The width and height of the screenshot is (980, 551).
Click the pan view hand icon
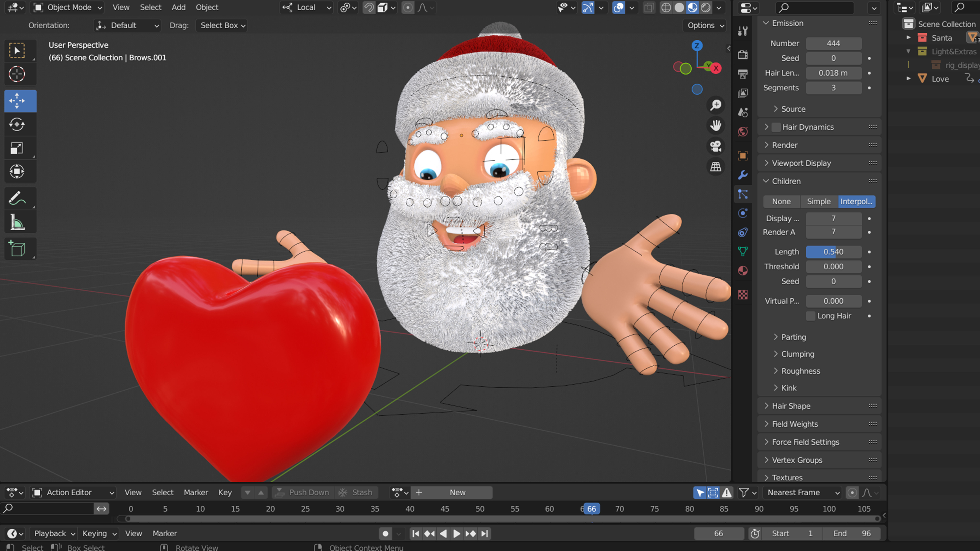pos(716,126)
